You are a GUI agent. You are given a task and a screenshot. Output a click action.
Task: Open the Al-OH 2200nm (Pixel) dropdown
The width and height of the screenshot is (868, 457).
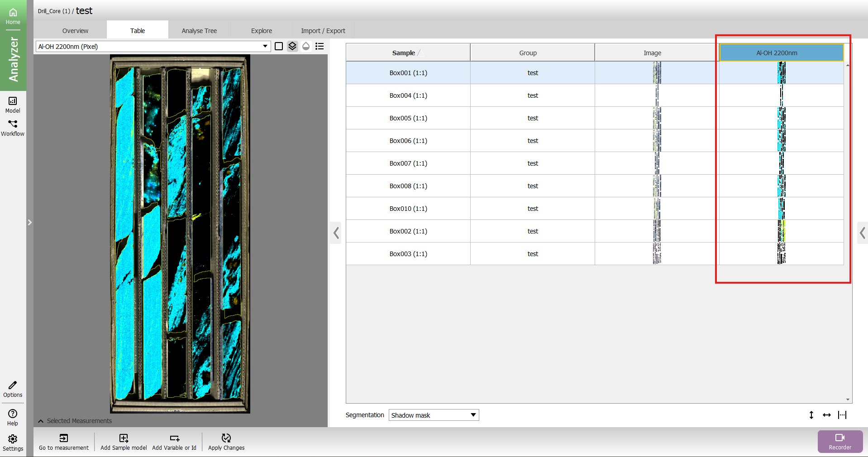coord(153,46)
